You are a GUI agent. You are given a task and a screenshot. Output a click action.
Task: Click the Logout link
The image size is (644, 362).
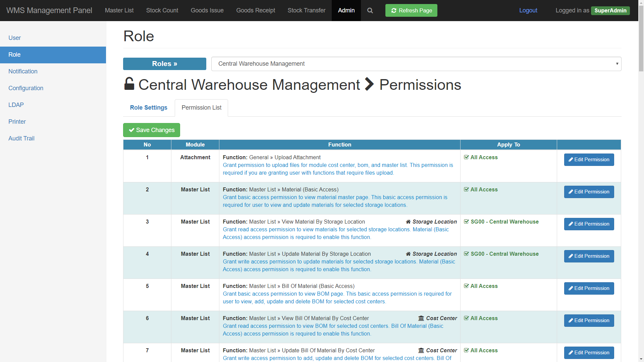point(528,10)
